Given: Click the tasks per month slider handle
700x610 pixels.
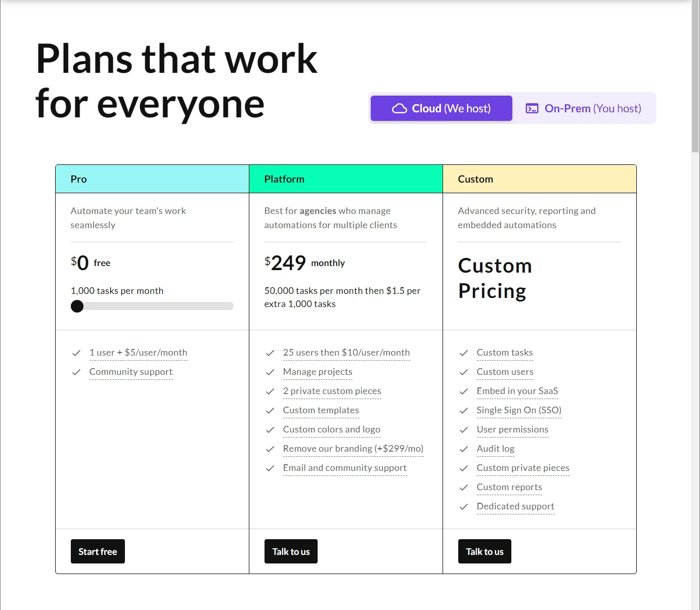Looking at the screenshot, I should click(77, 306).
